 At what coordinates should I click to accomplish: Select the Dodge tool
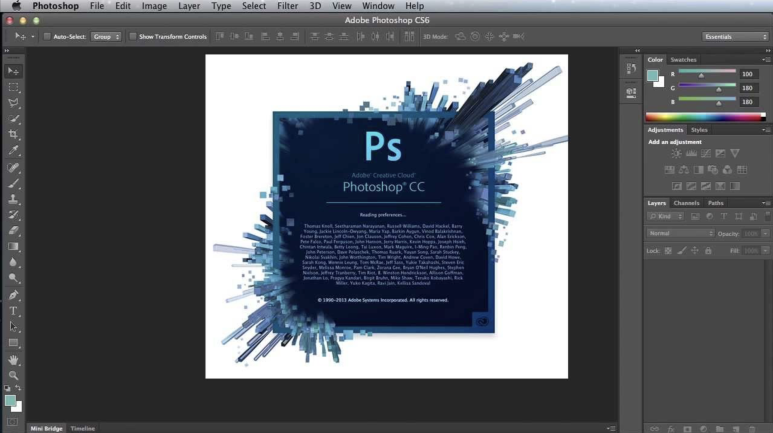(13, 278)
